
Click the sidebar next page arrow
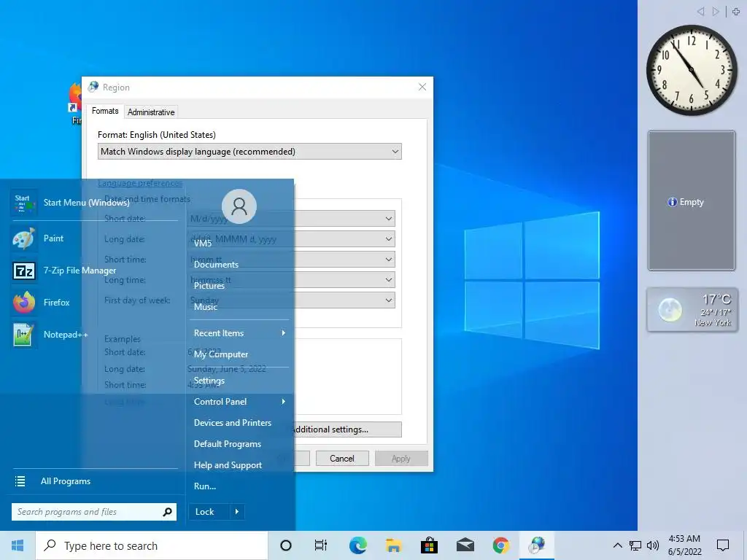716,12
